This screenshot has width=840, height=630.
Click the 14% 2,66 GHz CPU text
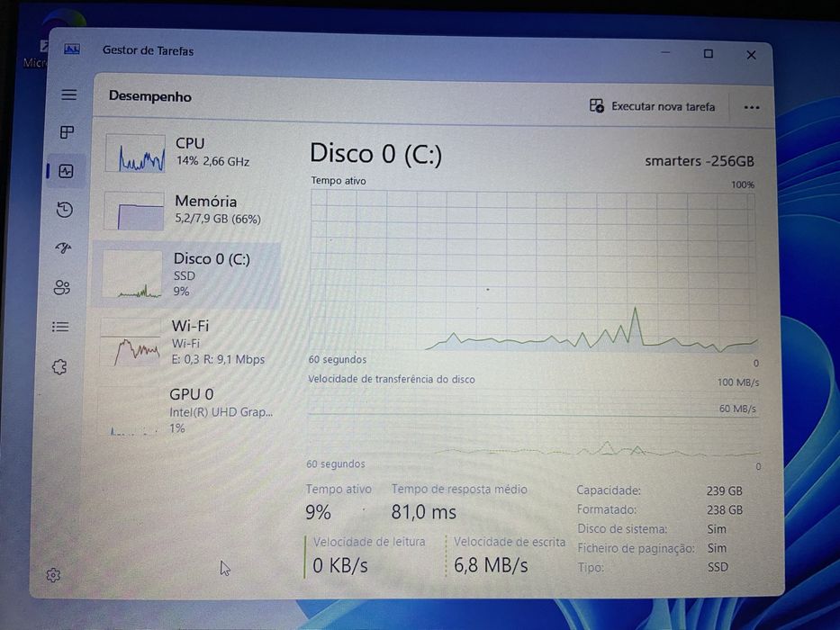point(212,161)
